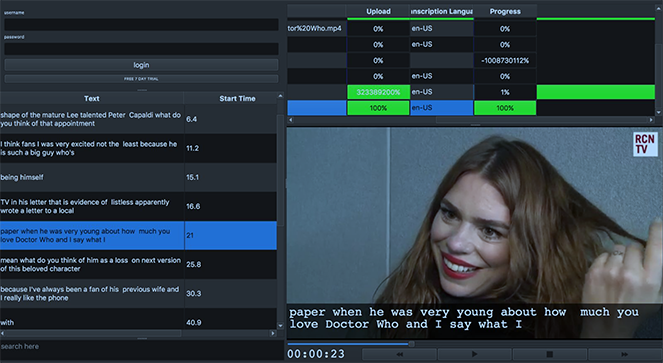
Task: Click the Progress column header
Action: [505, 11]
